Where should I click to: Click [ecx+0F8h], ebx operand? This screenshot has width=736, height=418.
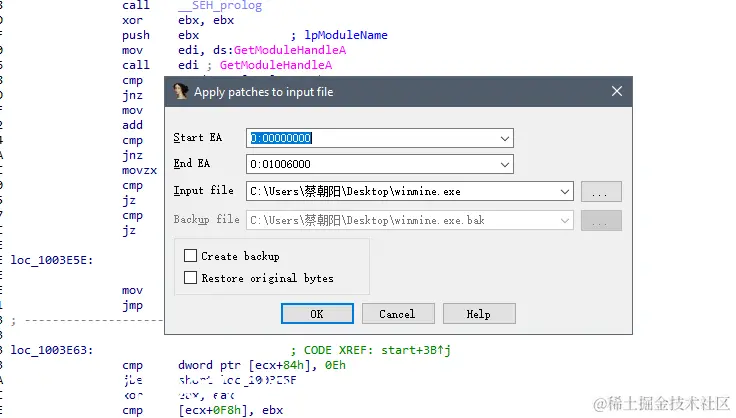click(x=230, y=410)
